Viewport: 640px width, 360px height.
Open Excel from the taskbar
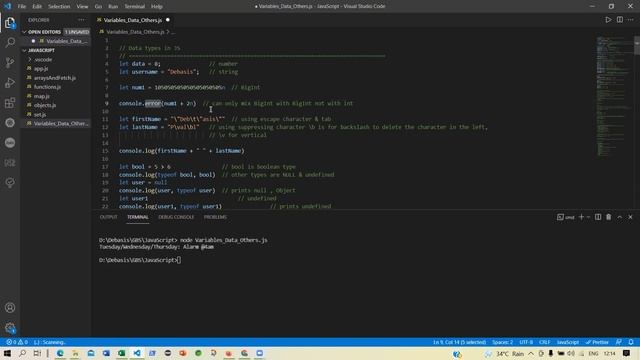pyautogui.click(x=122, y=353)
